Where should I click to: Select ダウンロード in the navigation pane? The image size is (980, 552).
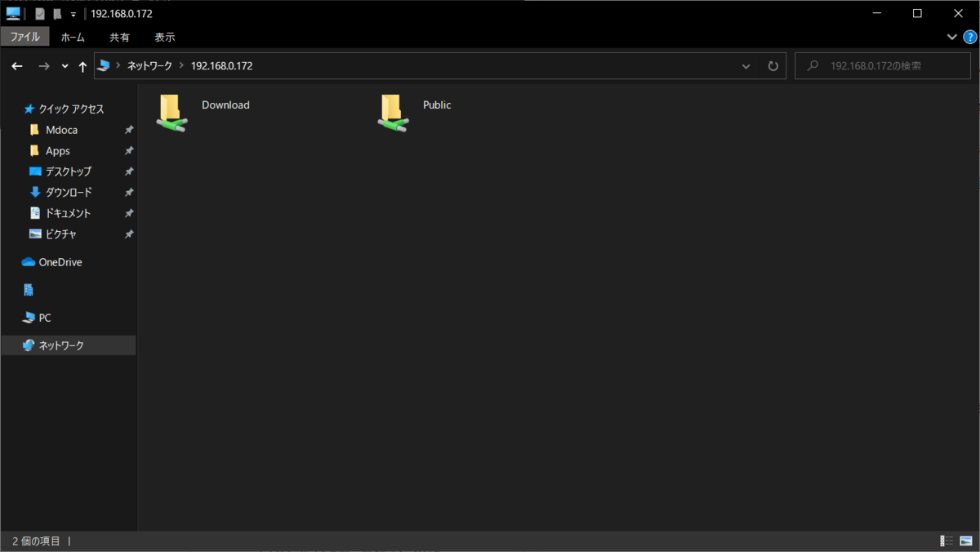(x=69, y=193)
